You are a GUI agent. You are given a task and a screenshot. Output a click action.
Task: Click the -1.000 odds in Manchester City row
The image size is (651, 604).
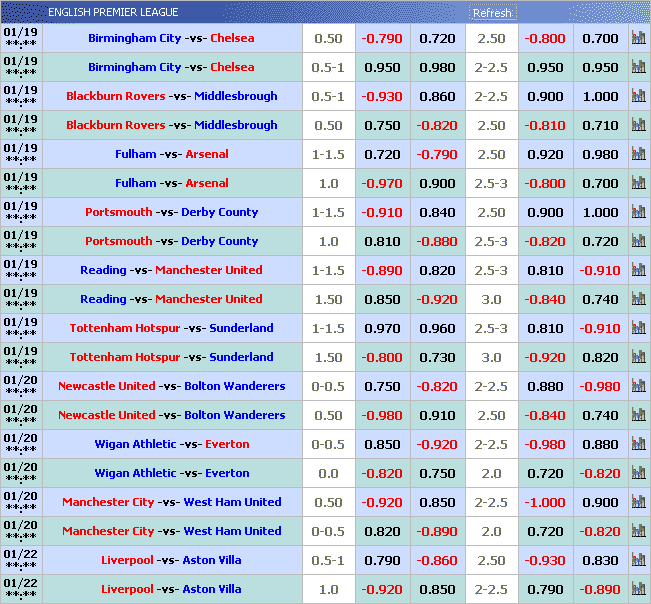(x=545, y=503)
